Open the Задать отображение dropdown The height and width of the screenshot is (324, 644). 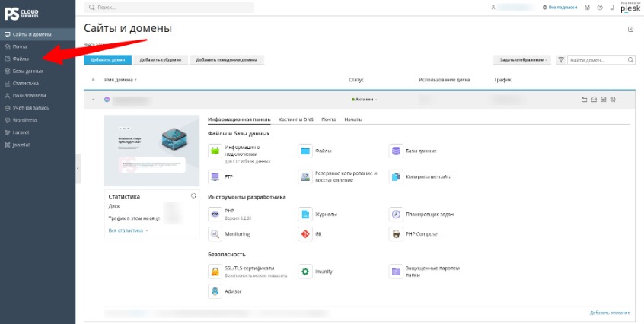click(x=523, y=60)
